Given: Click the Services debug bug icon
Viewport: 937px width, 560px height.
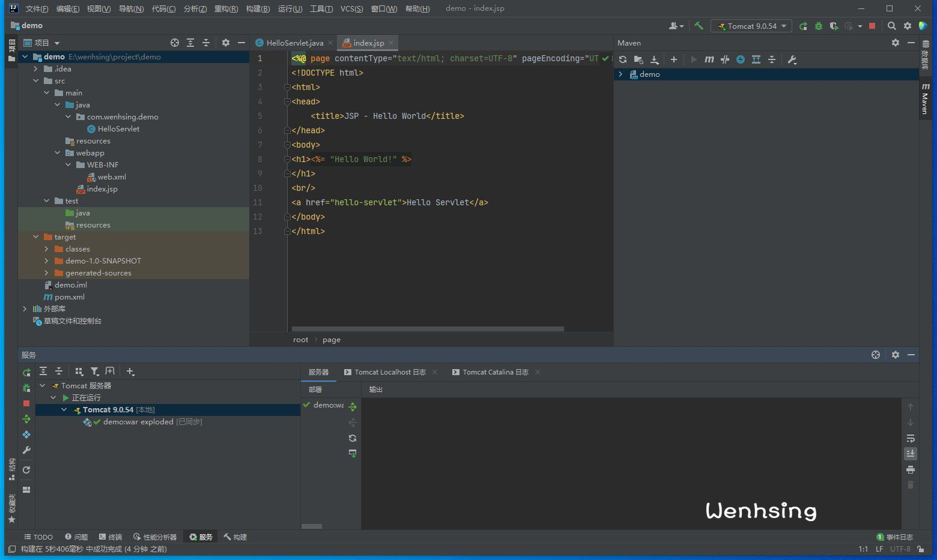Looking at the screenshot, I should pos(26,388).
